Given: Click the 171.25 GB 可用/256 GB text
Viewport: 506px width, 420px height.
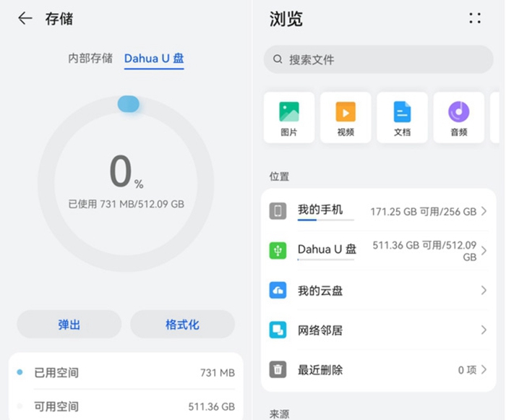Looking at the screenshot, I should pos(424,212).
